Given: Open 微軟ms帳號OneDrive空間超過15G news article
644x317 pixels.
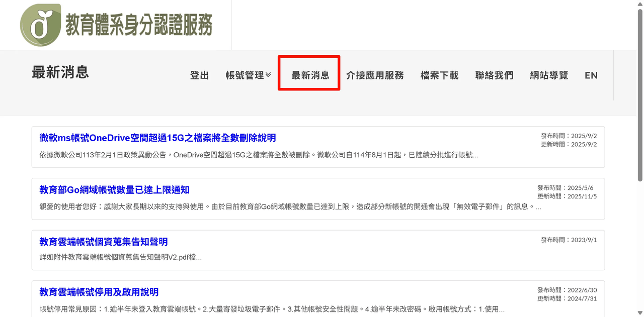Looking at the screenshot, I should (x=157, y=138).
